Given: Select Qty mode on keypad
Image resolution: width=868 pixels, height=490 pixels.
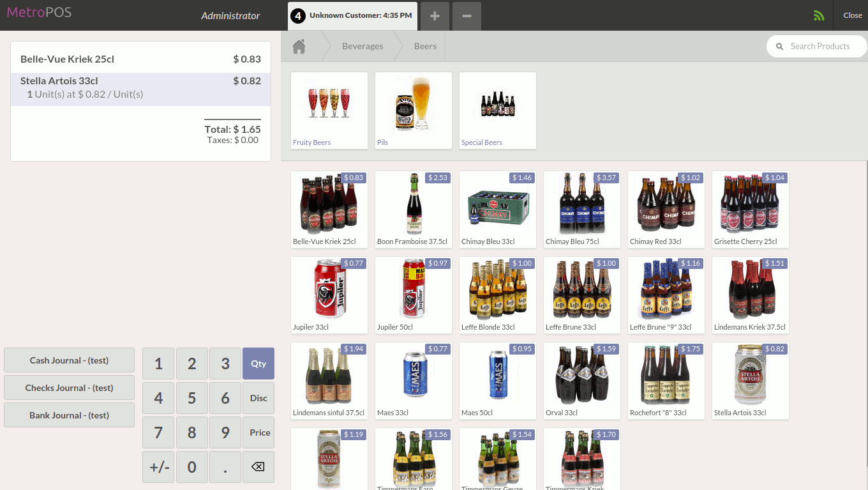Looking at the screenshot, I should point(258,364).
